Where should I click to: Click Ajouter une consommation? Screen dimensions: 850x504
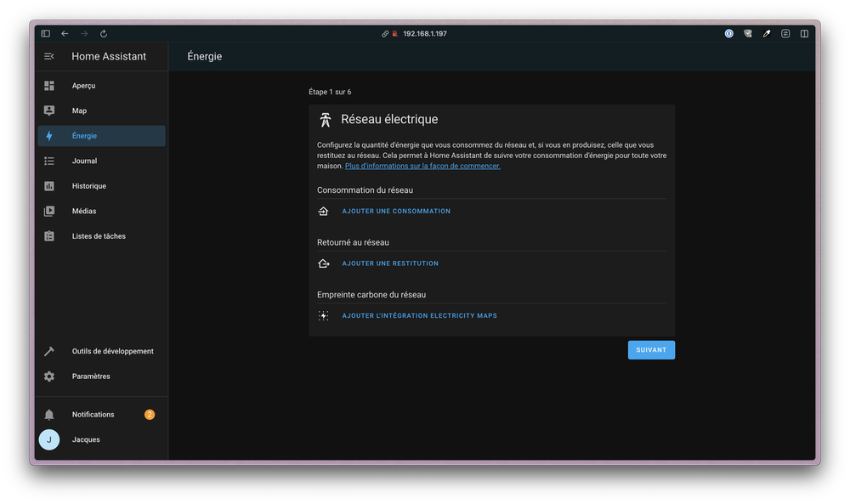[x=396, y=212]
